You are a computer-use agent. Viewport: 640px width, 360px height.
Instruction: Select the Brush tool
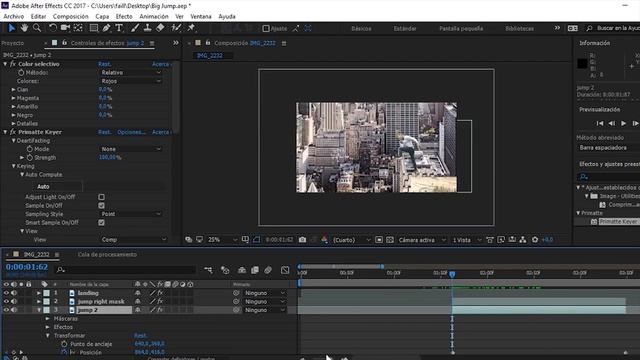tap(135, 28)
